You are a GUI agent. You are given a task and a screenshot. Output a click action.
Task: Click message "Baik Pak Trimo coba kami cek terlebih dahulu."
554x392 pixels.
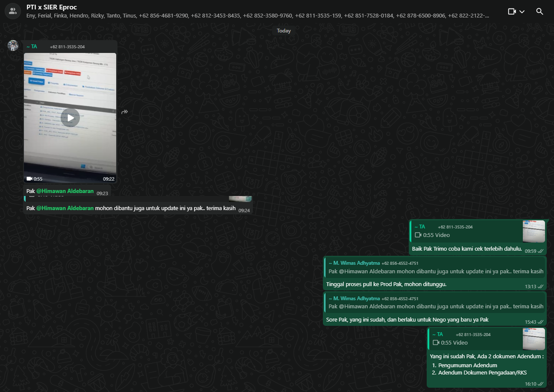click(x=467, y=249)
